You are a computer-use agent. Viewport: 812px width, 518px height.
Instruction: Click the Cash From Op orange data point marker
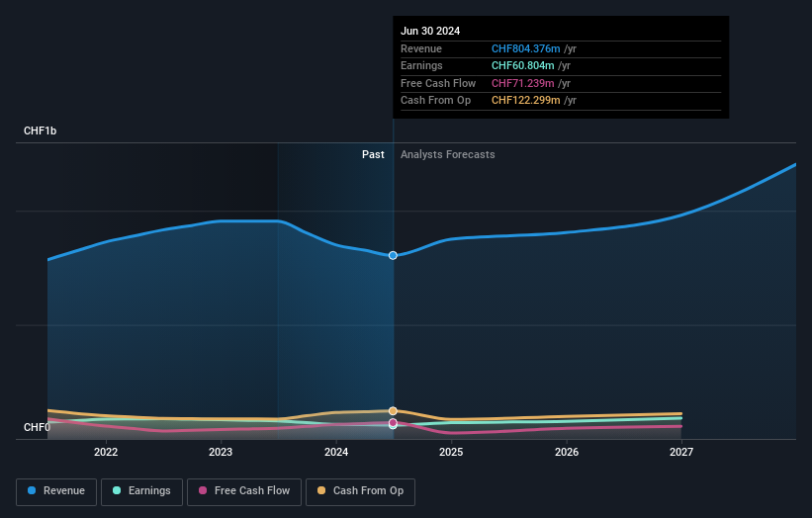point(393,411)
